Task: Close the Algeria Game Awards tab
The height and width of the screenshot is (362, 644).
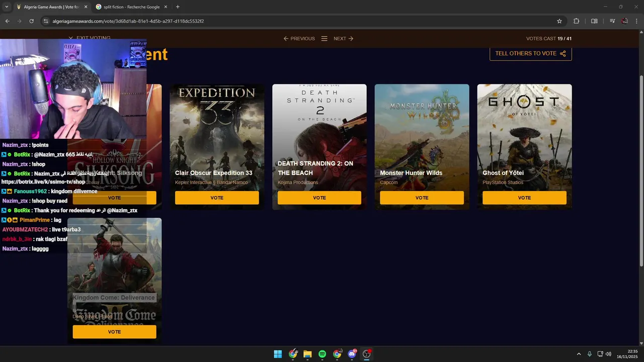Action: pos(86,7)
